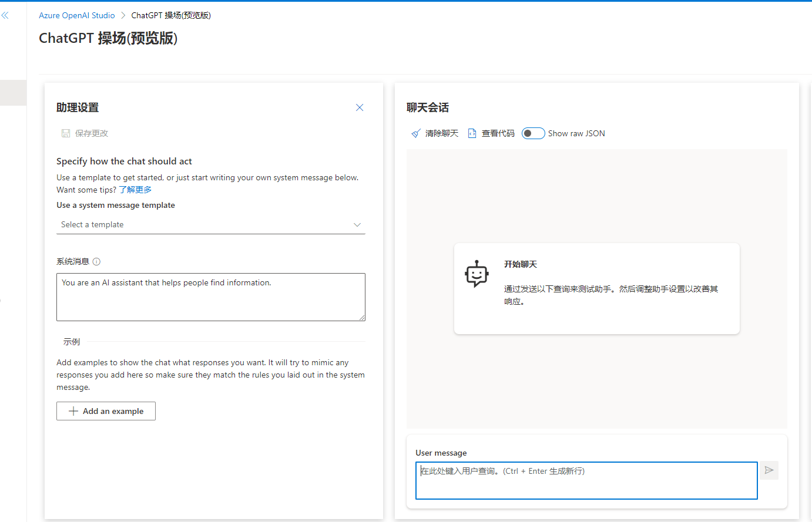Open Azure OpenAI Studio breadcrumb link
Image resolution: width=812 pixels, height=522 pixels.
77,16
